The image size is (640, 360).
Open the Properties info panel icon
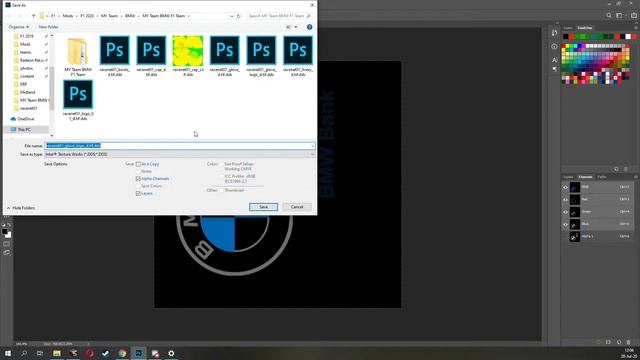tap(554, 47)
